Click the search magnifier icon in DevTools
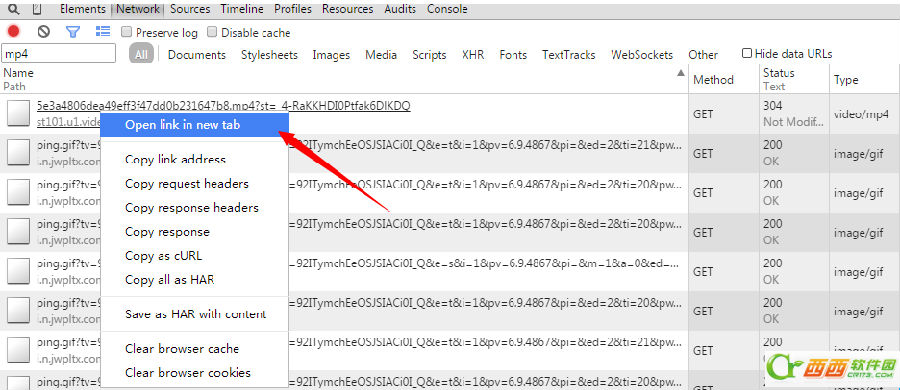 (13, 9)
